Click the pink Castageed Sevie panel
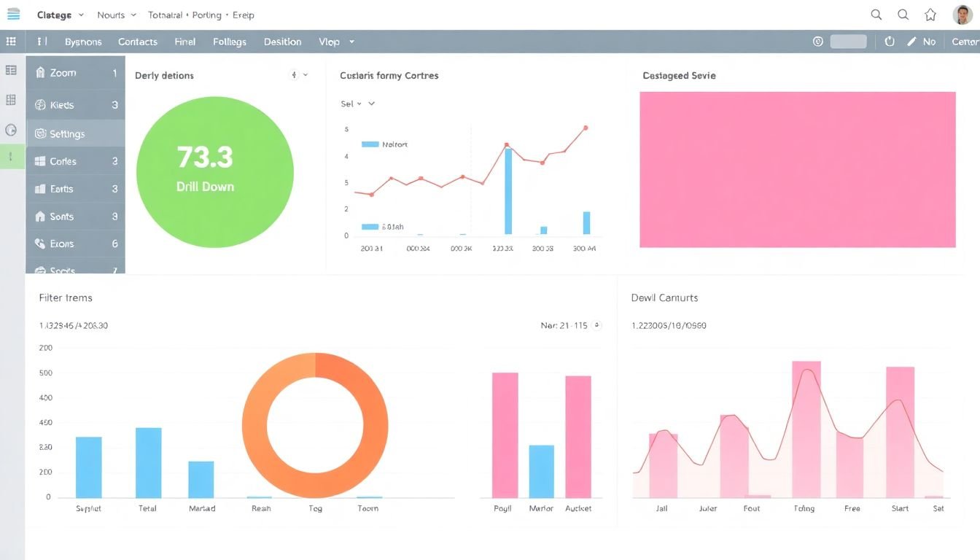The width and height of the screenshot is (980, 560). click(x=798, y=169)
